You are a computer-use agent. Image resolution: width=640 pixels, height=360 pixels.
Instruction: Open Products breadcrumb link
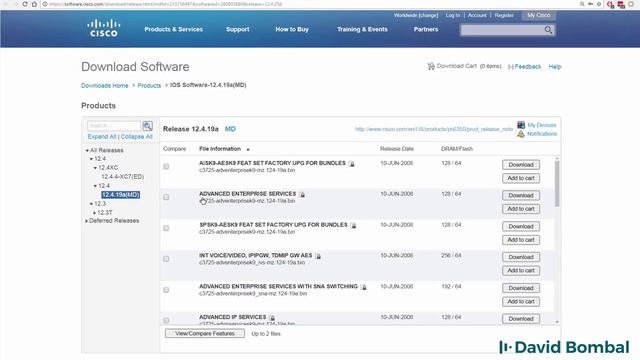point(149,85)
